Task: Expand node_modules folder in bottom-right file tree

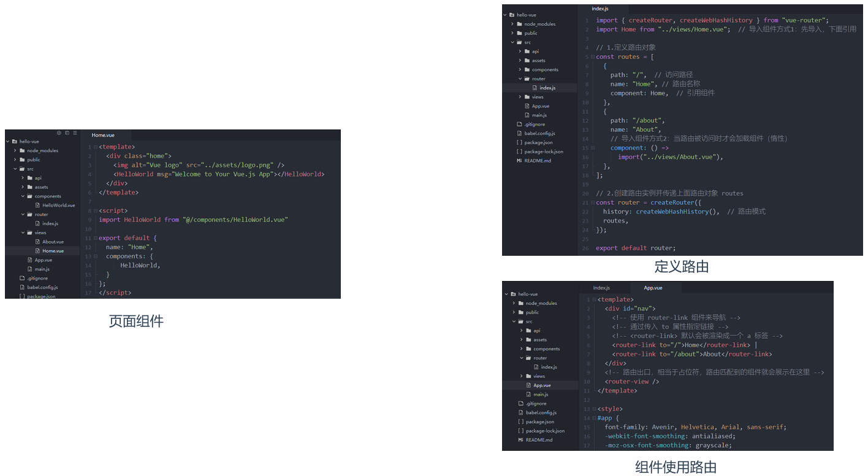Action: point(514,303)
